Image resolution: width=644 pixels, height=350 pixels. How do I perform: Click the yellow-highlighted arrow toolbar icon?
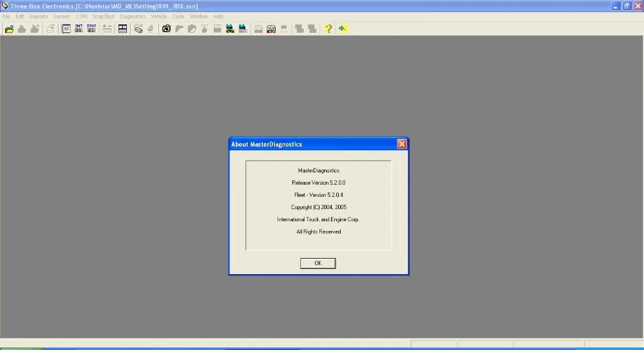(343, 29)
